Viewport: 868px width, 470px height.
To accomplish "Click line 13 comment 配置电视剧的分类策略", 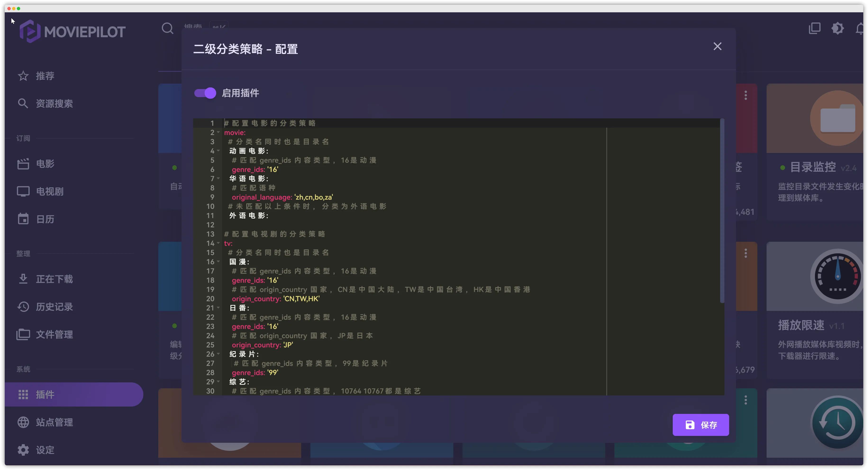I will point(274,234).
